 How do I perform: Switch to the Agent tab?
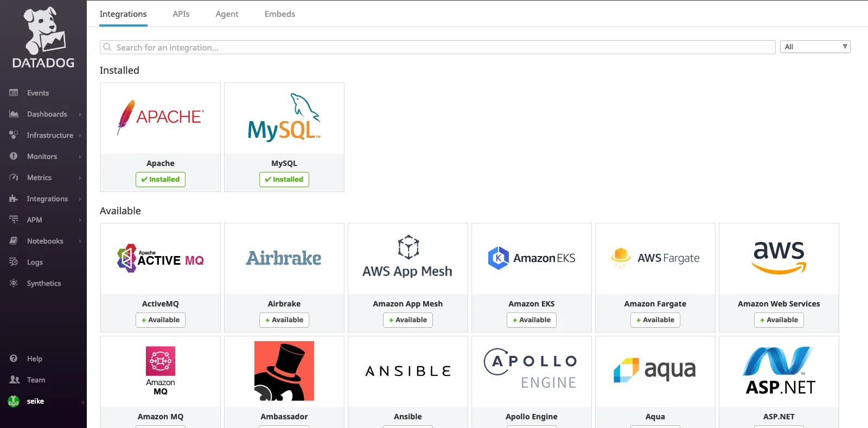227,14
